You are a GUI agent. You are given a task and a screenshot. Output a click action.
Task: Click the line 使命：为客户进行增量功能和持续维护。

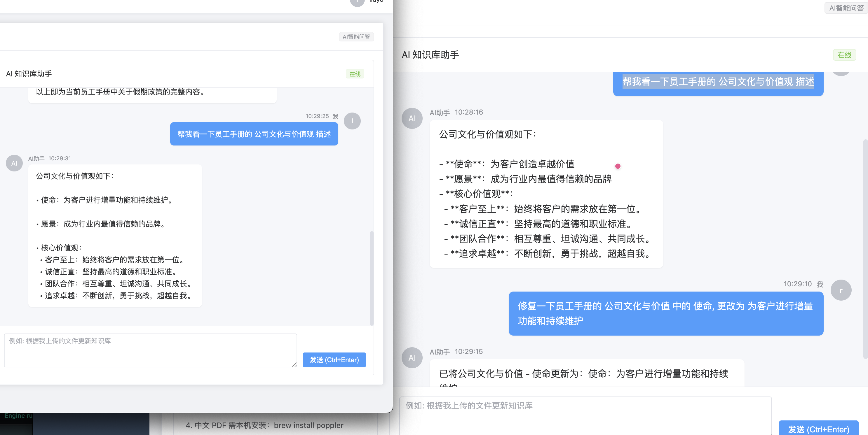pos(105,200)
